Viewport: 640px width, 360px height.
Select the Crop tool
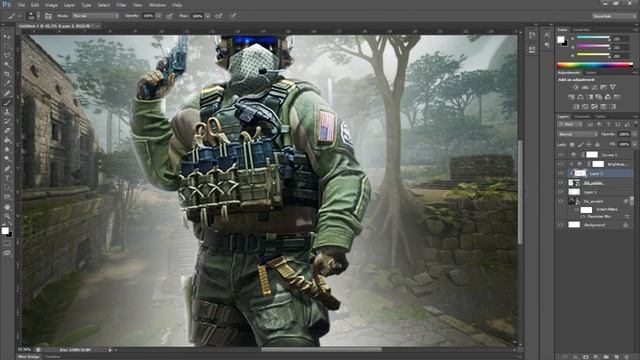7,74
